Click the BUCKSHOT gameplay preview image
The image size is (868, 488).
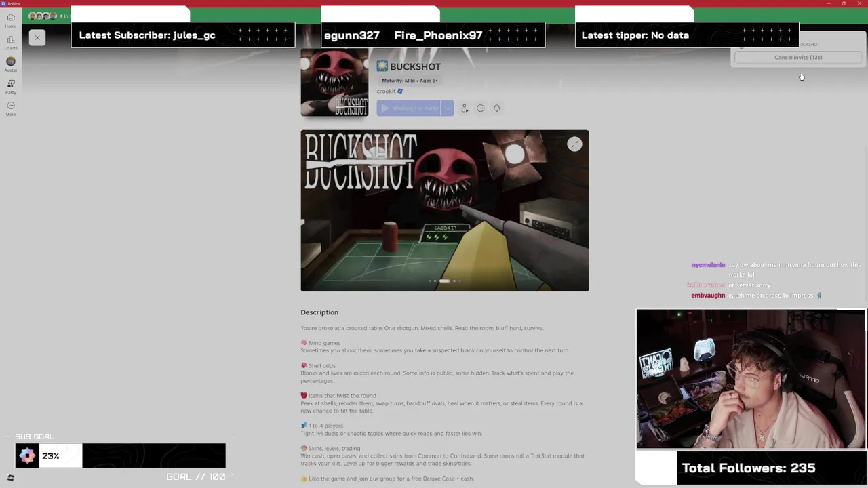(x=445, y=211)
